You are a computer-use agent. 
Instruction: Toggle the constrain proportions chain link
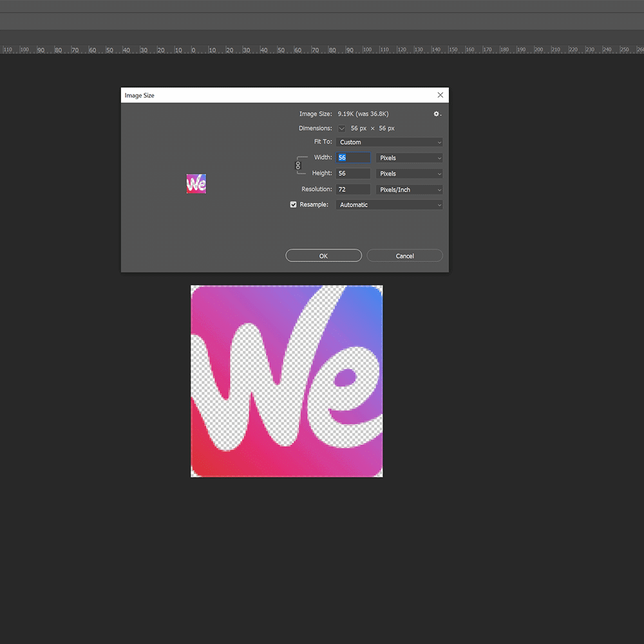point(298,166)
